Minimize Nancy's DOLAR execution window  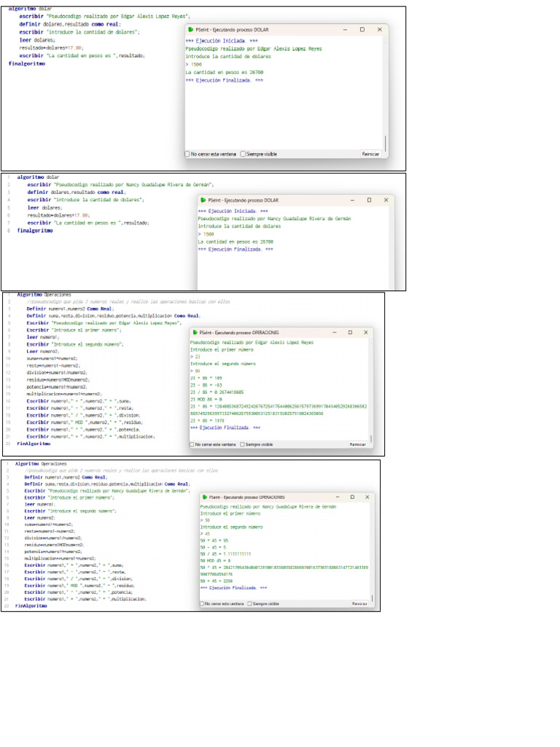[x=353, y=200]
